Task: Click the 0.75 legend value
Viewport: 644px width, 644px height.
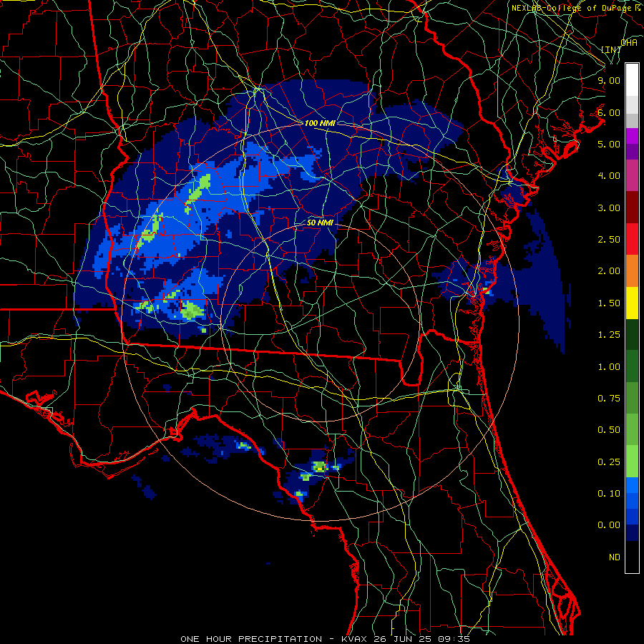Action: (x=609, y=399)
